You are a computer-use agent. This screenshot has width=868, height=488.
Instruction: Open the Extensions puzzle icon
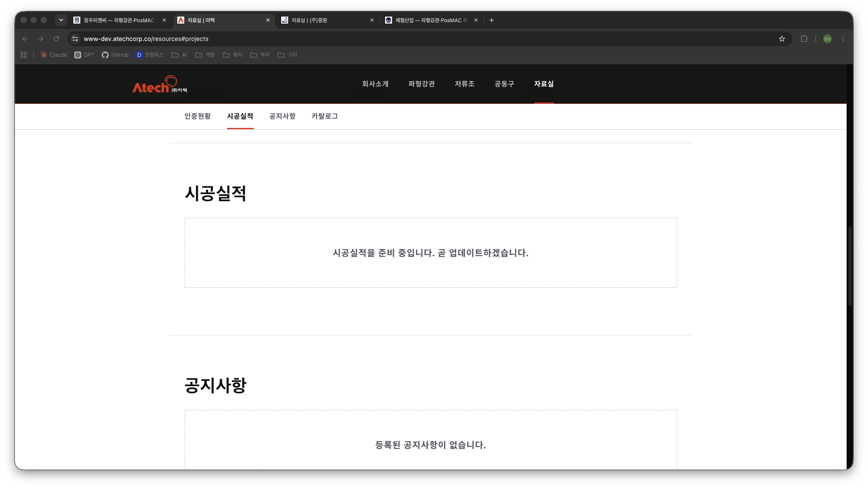(x=804, y=39)
